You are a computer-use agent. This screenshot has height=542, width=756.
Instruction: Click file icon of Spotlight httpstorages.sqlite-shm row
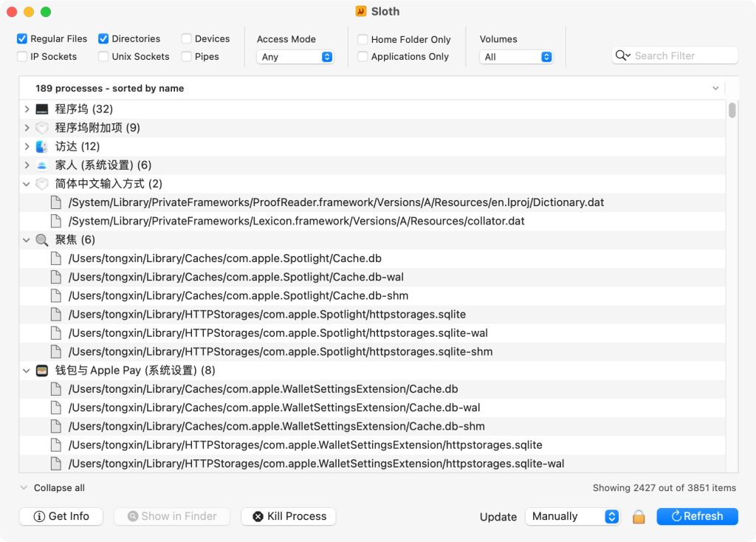[56, 351]
